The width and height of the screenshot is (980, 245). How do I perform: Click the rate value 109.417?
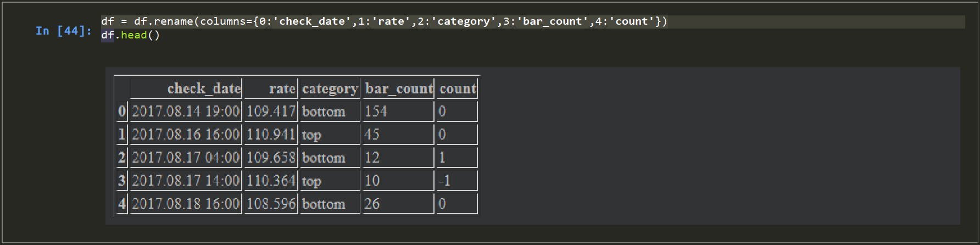(271, 112)
